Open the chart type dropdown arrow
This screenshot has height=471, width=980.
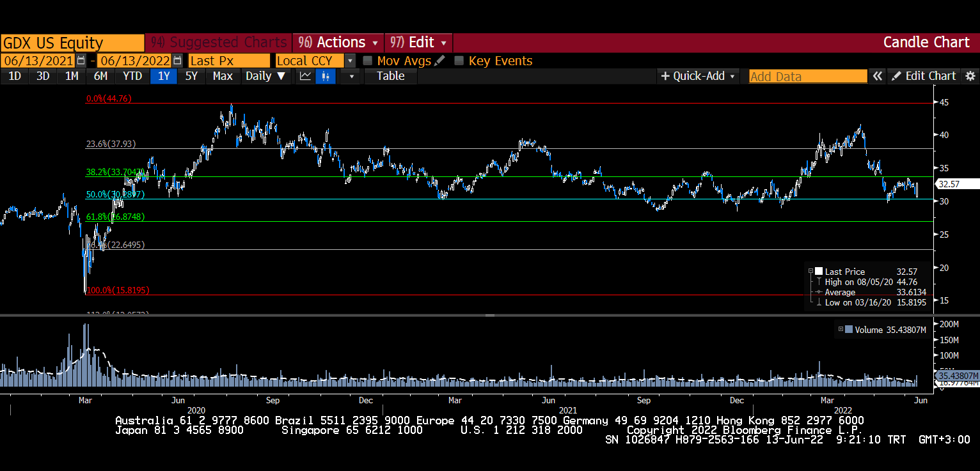coord(351,76)
